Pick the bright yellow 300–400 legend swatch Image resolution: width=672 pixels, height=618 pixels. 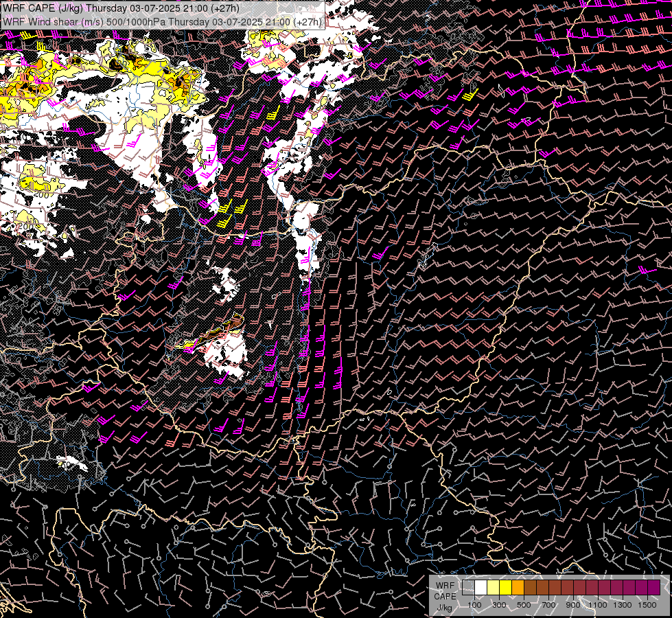point(506,588)
